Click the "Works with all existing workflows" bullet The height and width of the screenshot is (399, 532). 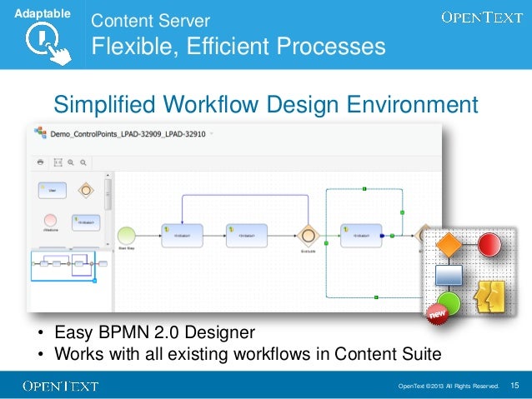(248, 354)
